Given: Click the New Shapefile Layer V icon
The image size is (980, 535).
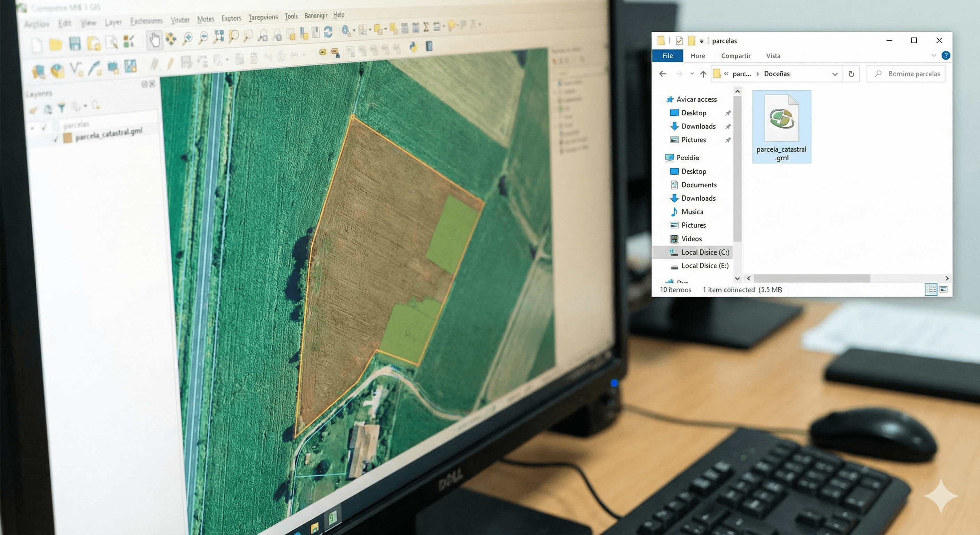Looking at the screenshot, I should (x=77, y=69).
